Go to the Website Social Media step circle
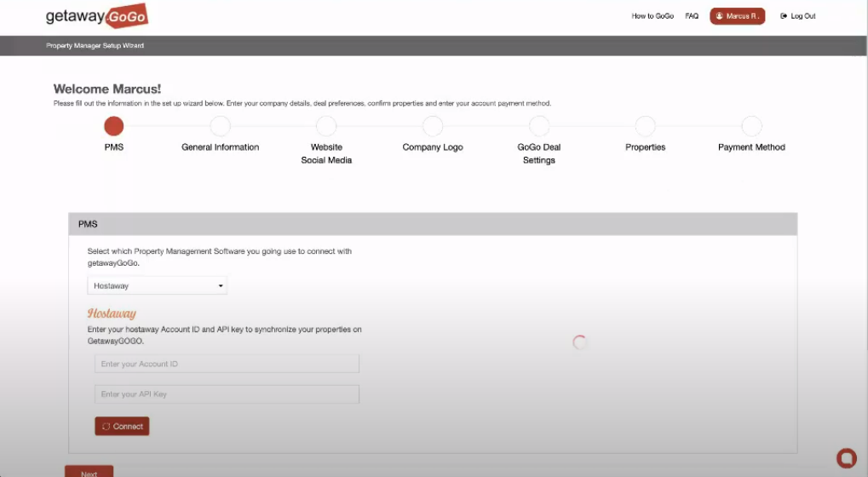868x477 pixels. (326, 126)
